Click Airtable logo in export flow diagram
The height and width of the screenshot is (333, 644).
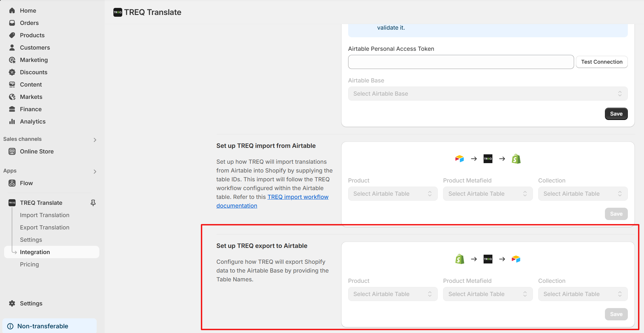(516, 259)
